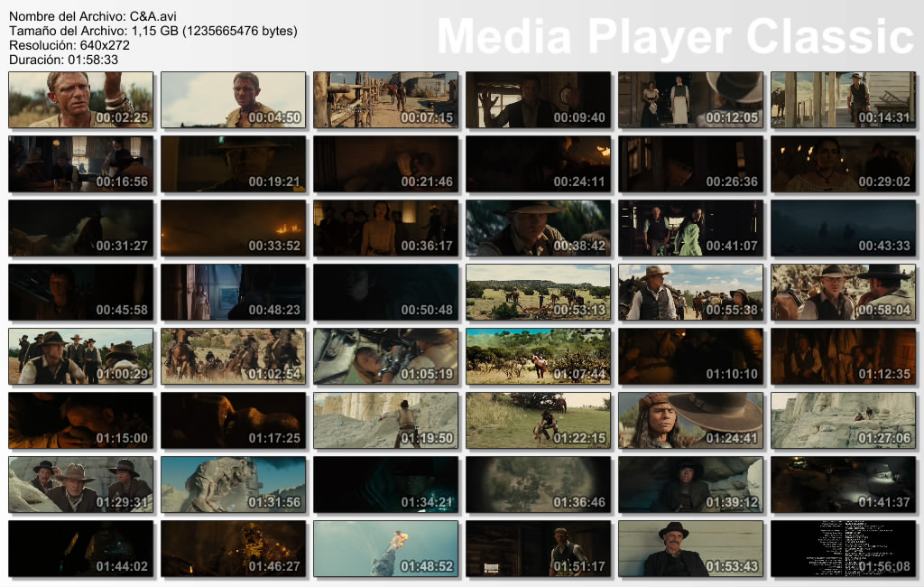The height and width of the screenshot is (587, 924).
Task: Open the thumbnail stamped 00:29:02
Action: pos(844,164)
